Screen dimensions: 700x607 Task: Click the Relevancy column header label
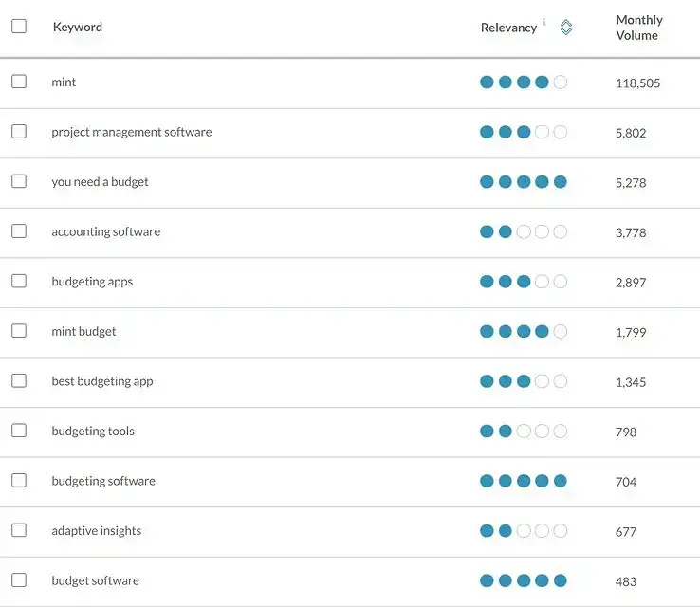508,28
